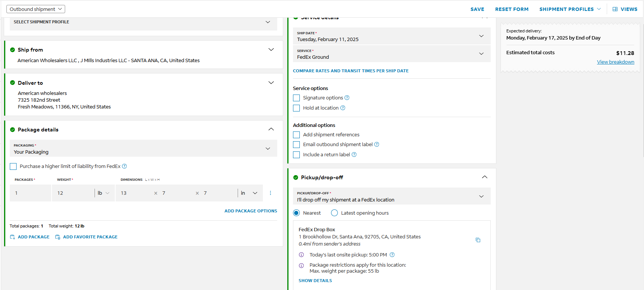This screenshot has width=644, height=290.
Task: Click Add Favorite Package link
Action: click(x=90, y=237)
